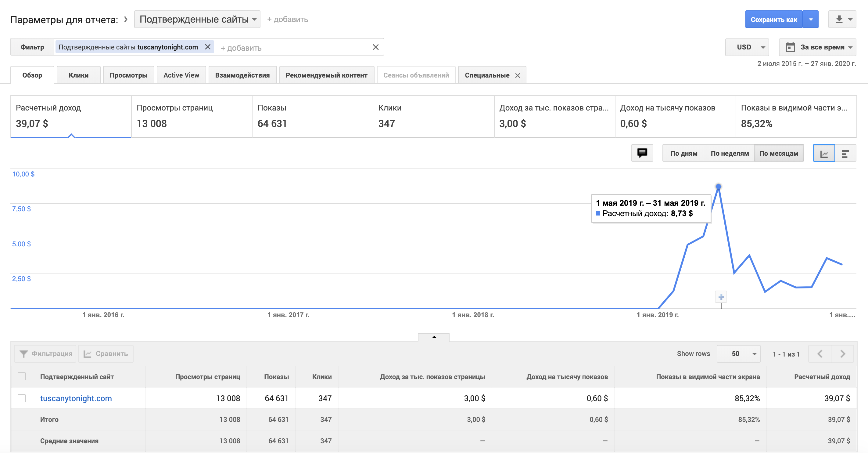
Task: Open the chart annotations comment icon
Action: [642, 153]
